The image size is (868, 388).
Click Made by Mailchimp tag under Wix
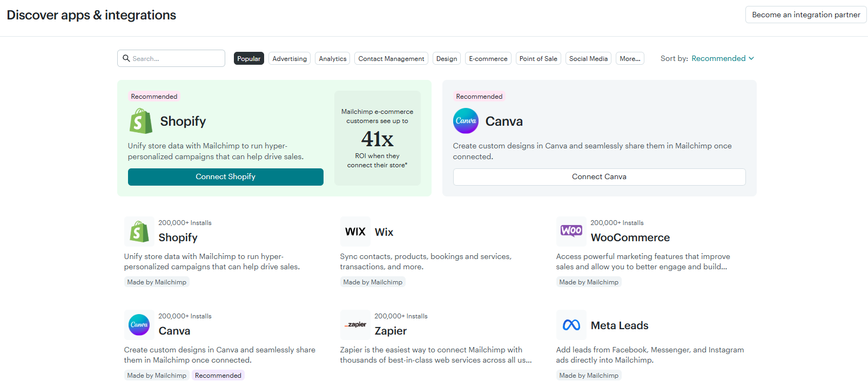pyautogui.click(x=373, y=282)
